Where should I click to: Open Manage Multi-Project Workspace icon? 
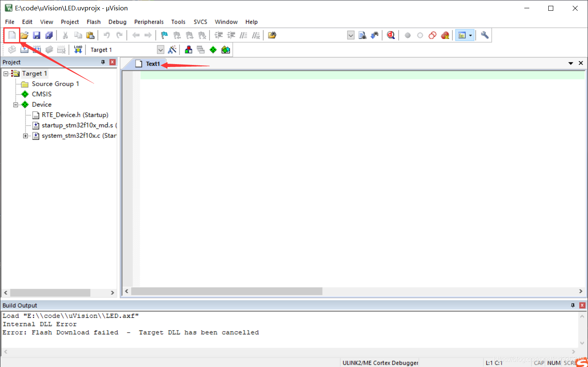(201, 50)
